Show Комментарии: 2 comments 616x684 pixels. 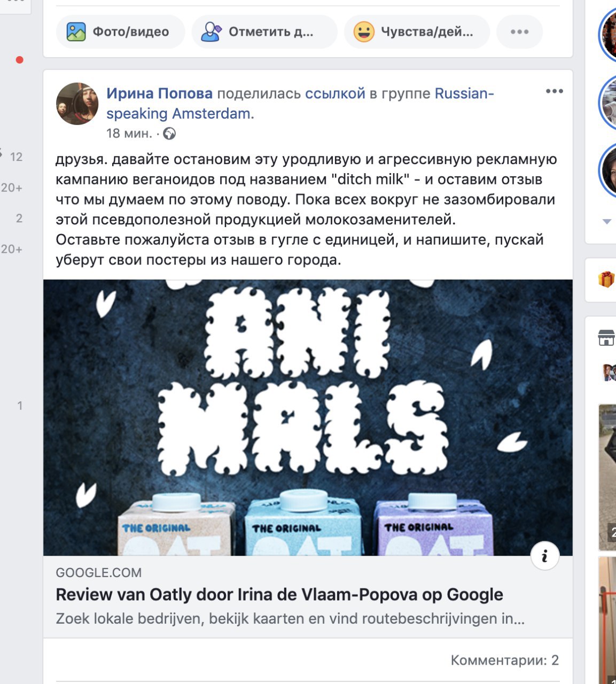(505, 660)
